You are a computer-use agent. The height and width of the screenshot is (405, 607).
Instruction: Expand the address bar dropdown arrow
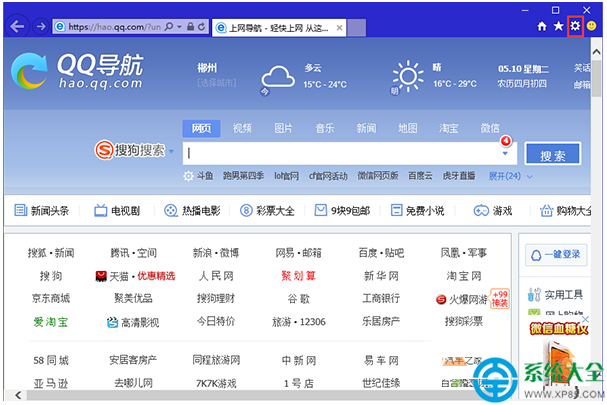point(180,27)
